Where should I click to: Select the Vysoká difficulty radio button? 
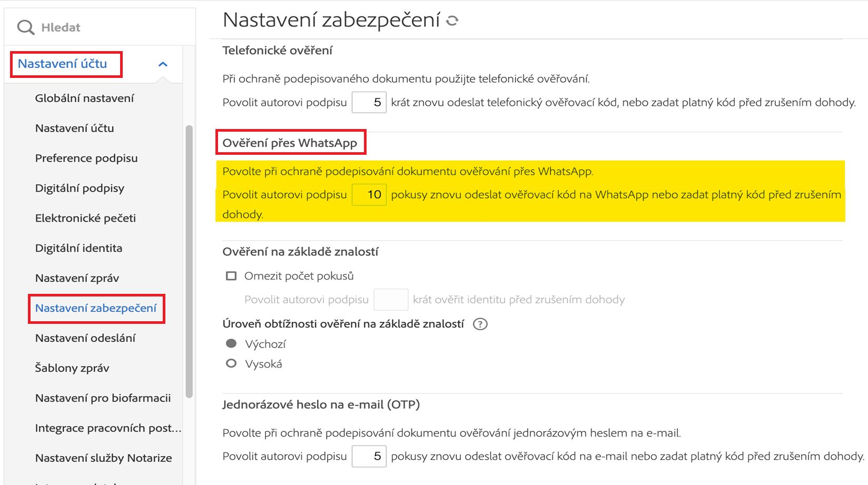pyautogui.click(x=231, y=363)
